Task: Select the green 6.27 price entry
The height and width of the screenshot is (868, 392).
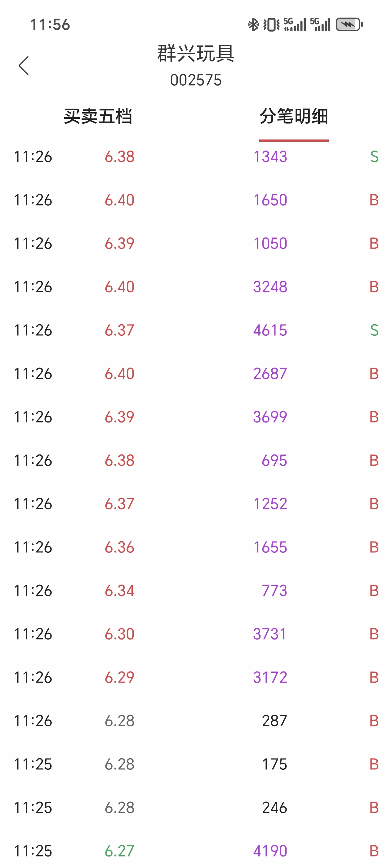Action: [119, 851]
